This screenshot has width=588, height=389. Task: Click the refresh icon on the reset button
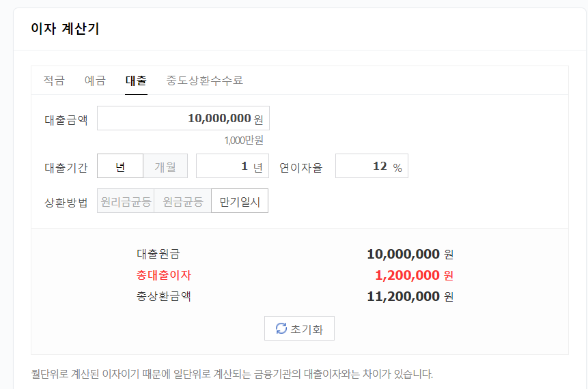(x=281, y=329)
